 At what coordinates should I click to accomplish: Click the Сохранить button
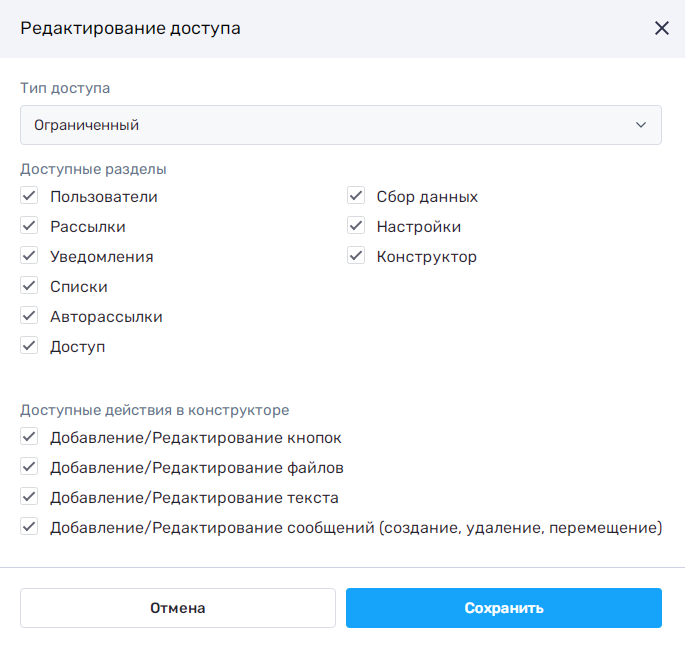(503, 608)
